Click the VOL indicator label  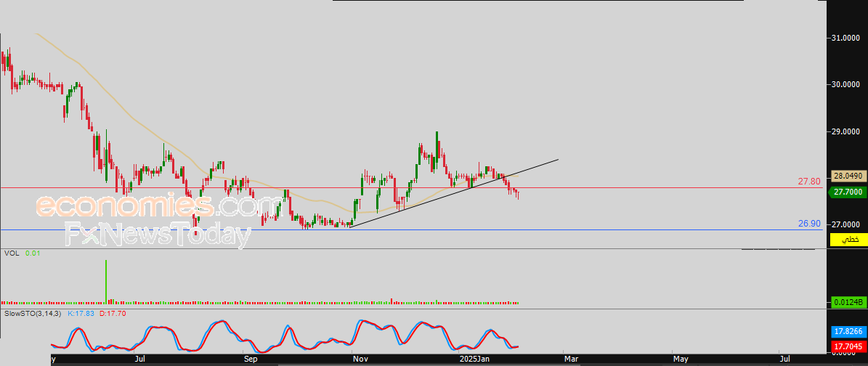click(x=12, y=253)
